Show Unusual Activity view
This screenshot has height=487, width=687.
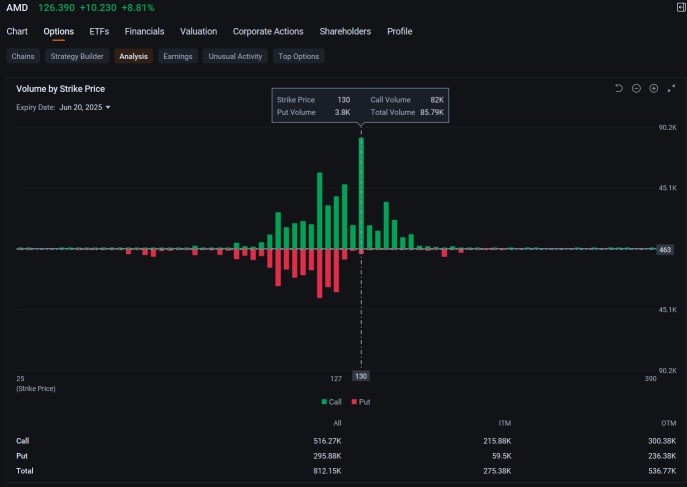point(235,56)
